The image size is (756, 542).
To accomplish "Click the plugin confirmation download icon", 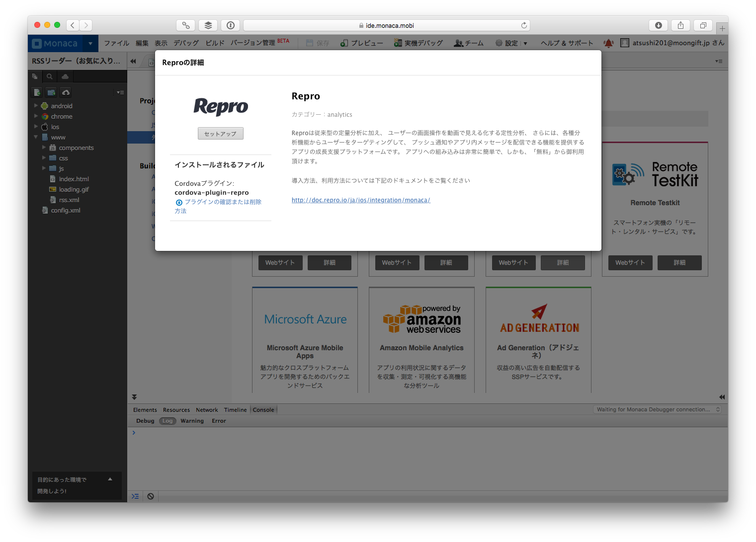I will [x=179, y=202].
